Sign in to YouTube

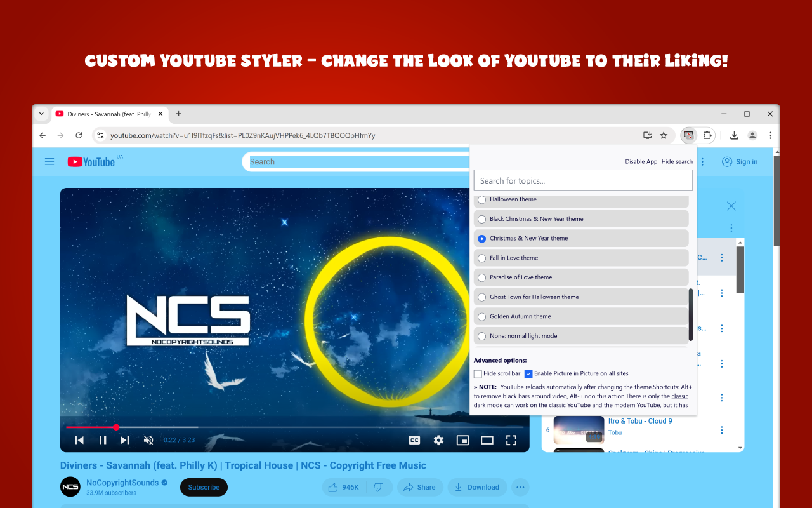coord(740,162)
